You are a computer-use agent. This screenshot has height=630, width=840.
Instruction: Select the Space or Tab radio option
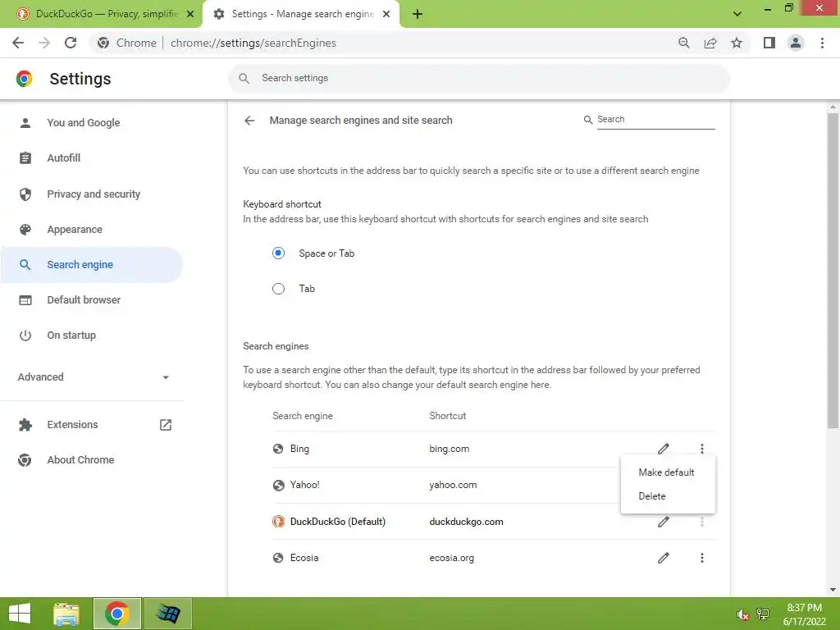tap(278, 253)
